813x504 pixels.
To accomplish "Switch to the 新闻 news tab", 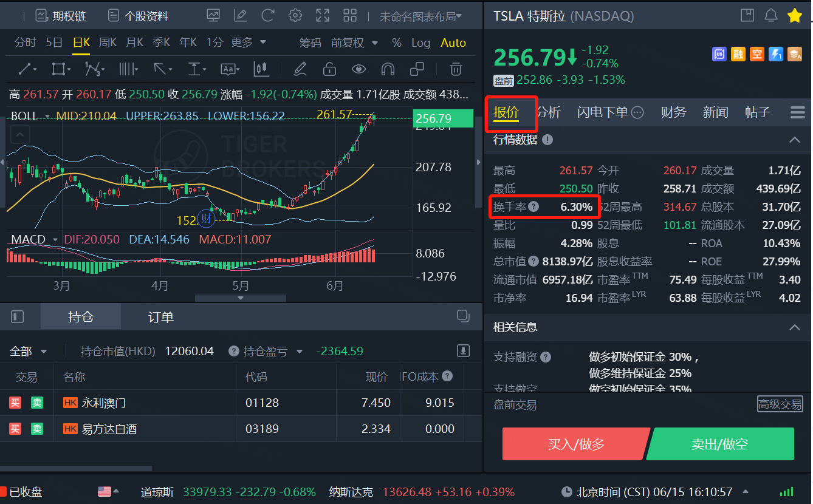I will tap(715, 112).
